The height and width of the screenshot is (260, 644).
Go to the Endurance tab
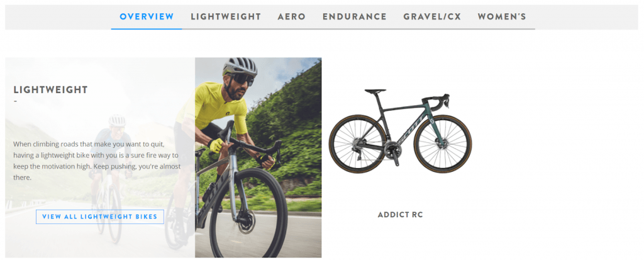[x=355, y=17]
